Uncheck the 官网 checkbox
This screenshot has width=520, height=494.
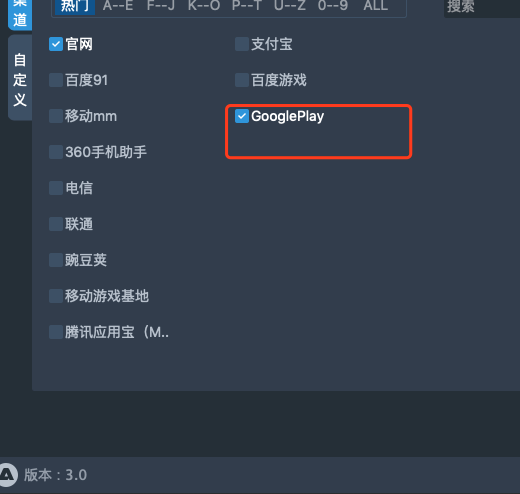coord(56,44)
